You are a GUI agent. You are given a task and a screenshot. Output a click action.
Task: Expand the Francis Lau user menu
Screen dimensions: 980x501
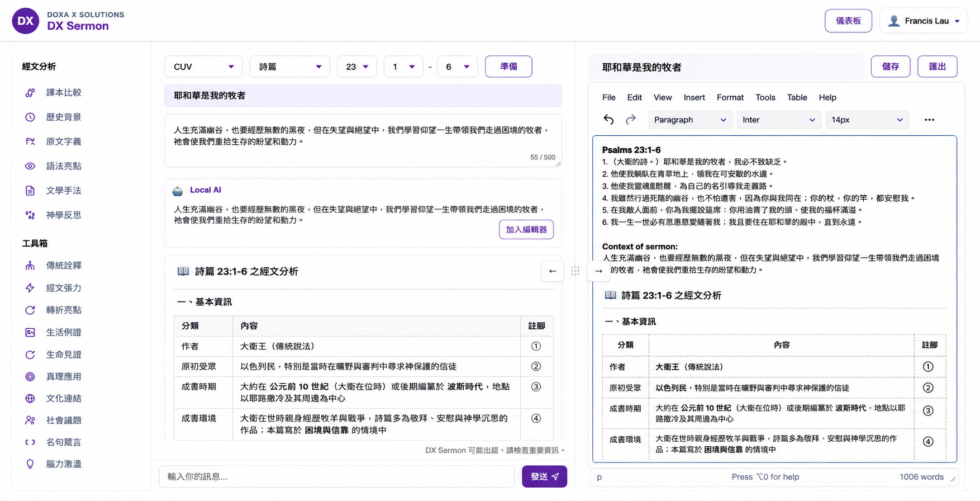pos(924,21)
